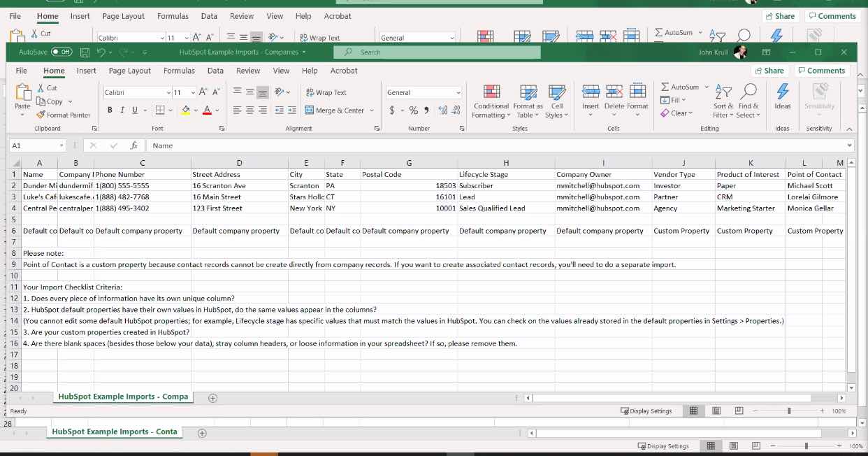
Task: Top align cell contents
Action: tap(238, 92)
